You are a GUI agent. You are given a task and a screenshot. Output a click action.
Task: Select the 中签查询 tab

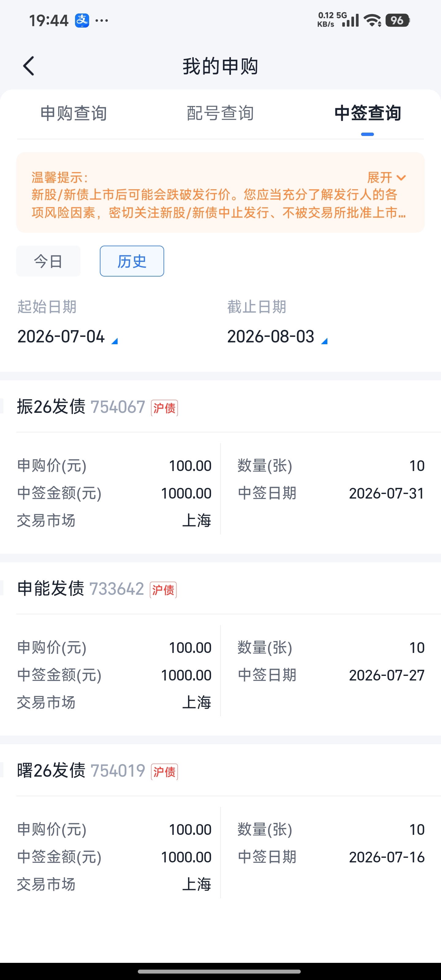click(x=367, y=113)
